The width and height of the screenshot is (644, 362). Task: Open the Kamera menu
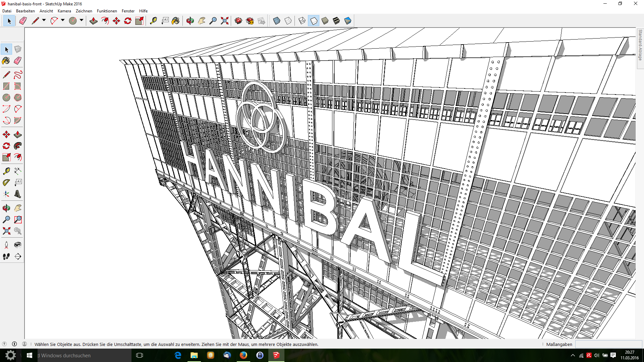(64, 11)
